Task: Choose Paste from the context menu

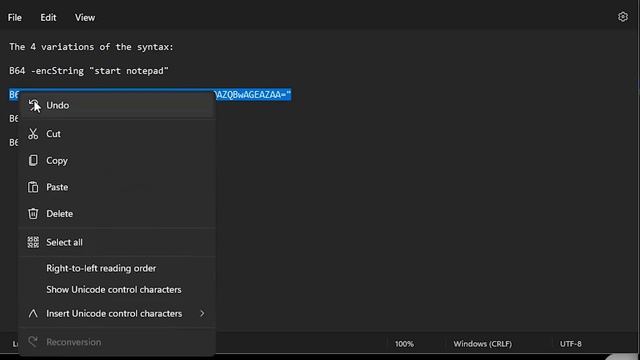Action: [117, 187]
